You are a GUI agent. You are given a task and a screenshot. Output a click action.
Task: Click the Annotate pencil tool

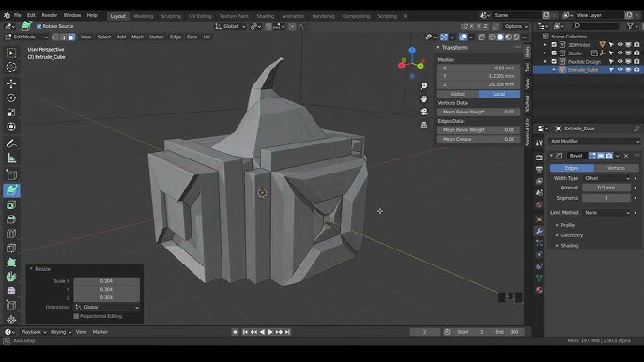pyautogui.click(x=11, y=143)
